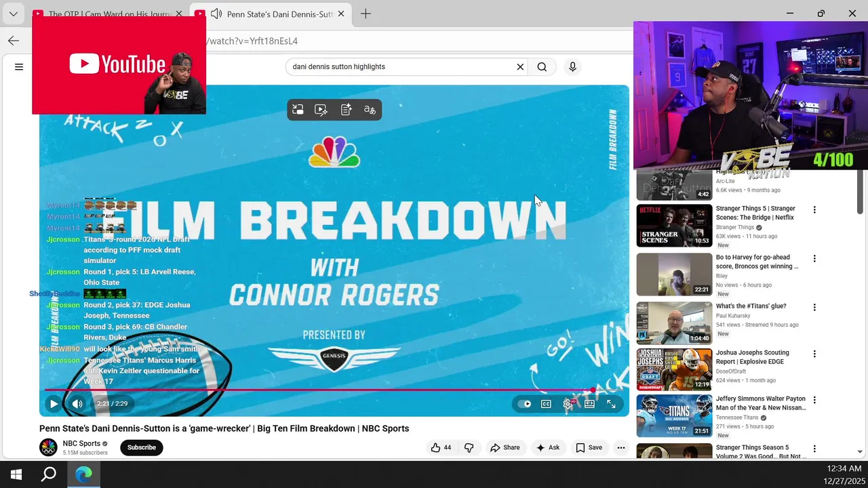
Task: Open Jeffery Simmons Walter Payton thumbnail
Action: coord(674,416)
